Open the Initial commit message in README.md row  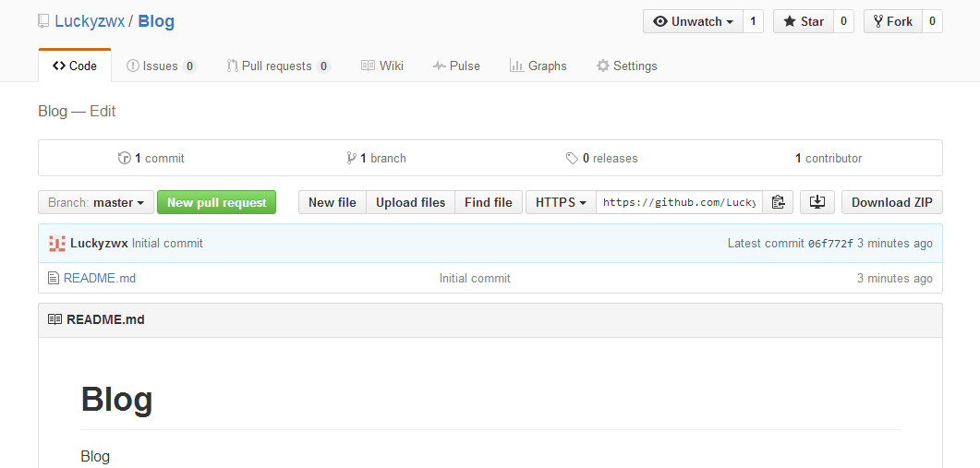click(x=475, y=278)
